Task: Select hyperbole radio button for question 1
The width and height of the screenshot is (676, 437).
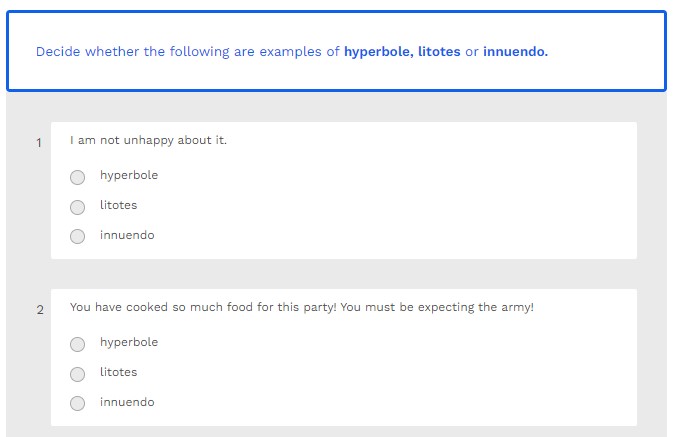Action: [x=78, y=177]
